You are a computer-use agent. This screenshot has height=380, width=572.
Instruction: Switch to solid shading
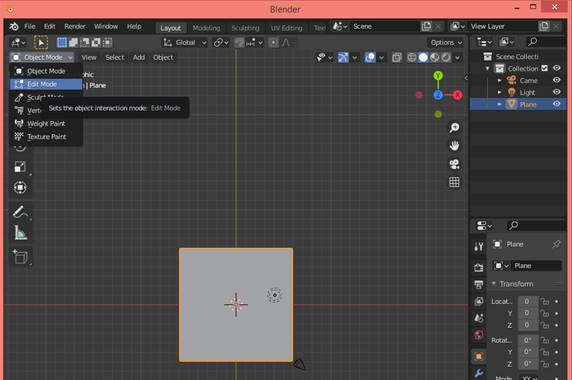(x=423, y=58)
